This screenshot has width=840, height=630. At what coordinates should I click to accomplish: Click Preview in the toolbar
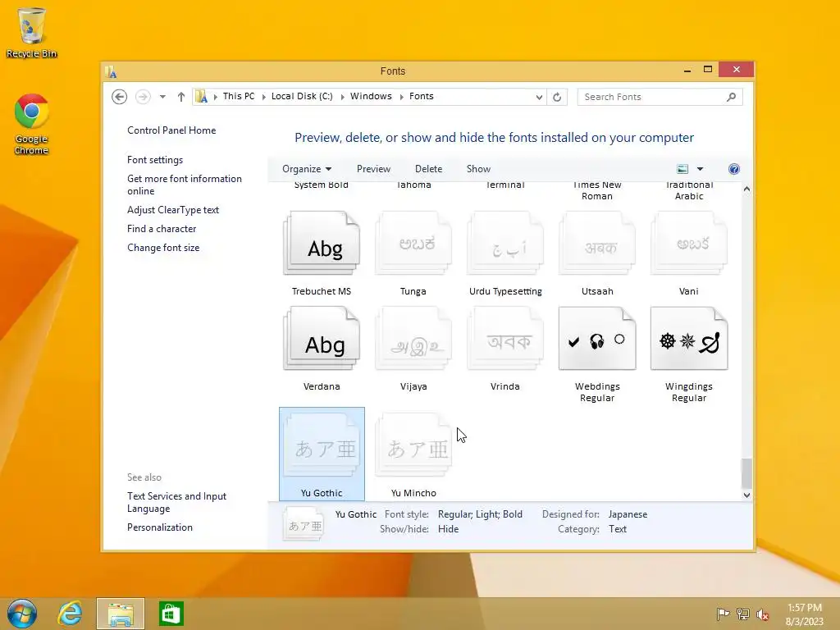373,169
